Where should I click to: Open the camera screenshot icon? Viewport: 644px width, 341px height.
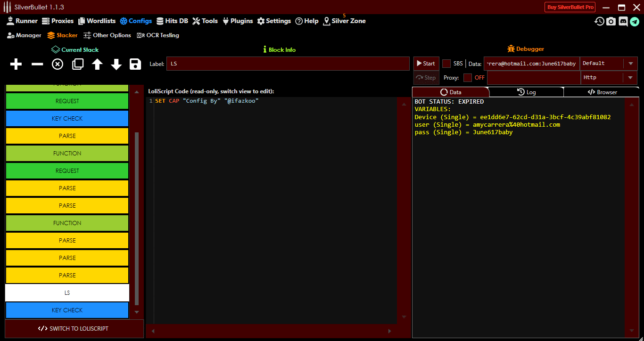click(611, 21)
